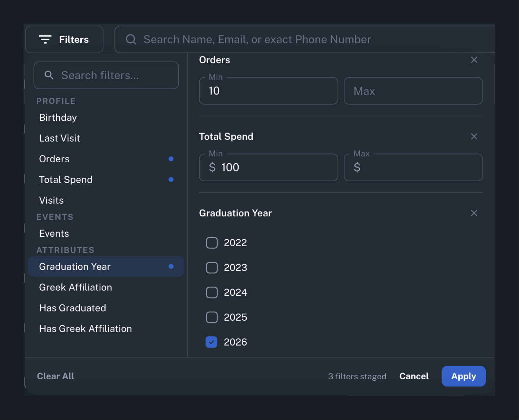Clear All filters
Viewport: 519px width, 420px height.
pos(55,376)
